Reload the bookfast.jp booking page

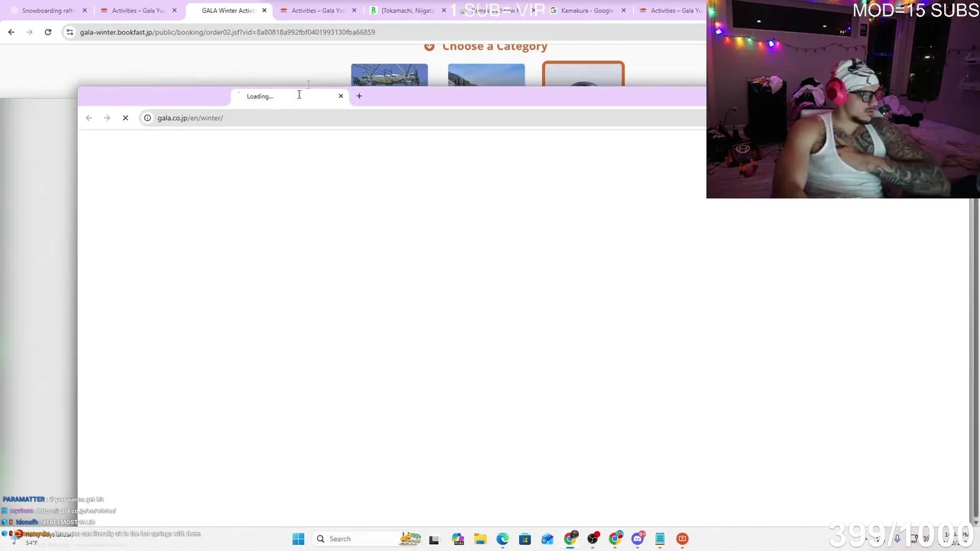pyautogui.click(x=48, y=32)
